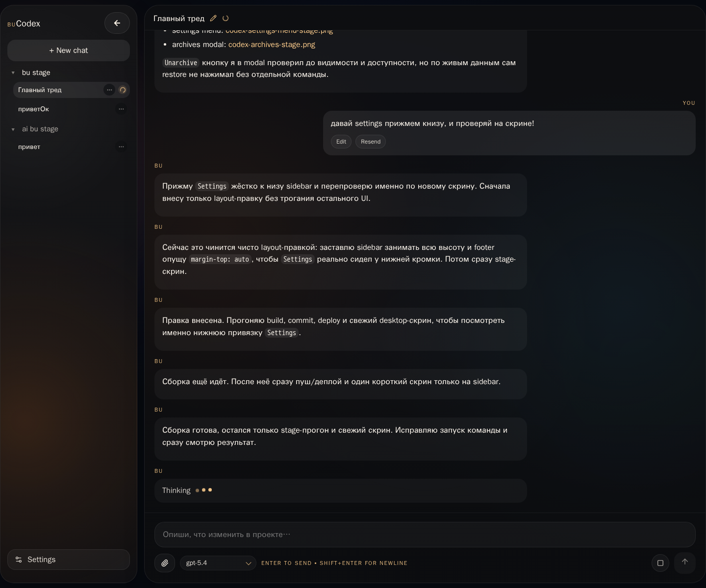Collapse the bu stage project group
The height and width of the screenshot is (588, 706).
click(x=13, y=73)
